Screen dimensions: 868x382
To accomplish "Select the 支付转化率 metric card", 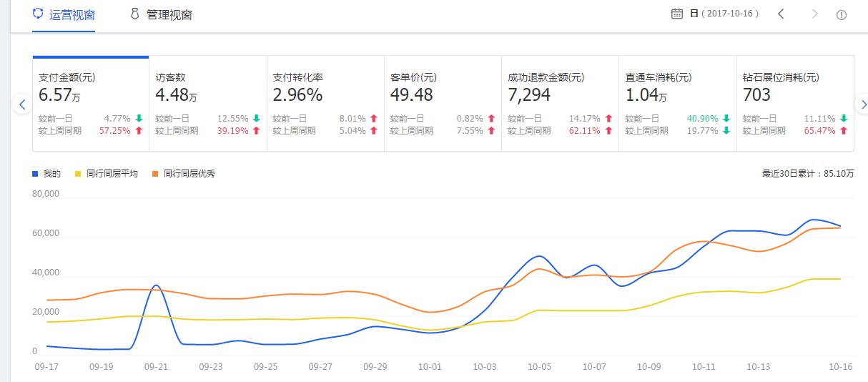I will pos(325,104).
